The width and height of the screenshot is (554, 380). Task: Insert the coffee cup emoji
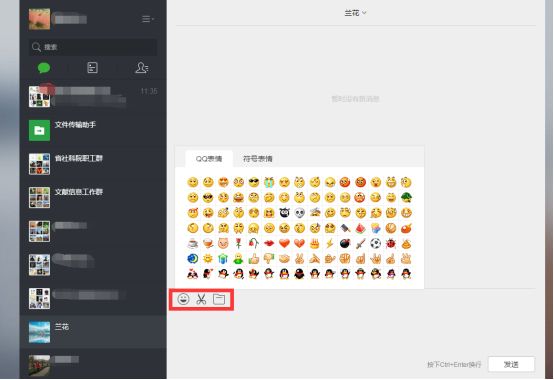[x=193, y=243]
